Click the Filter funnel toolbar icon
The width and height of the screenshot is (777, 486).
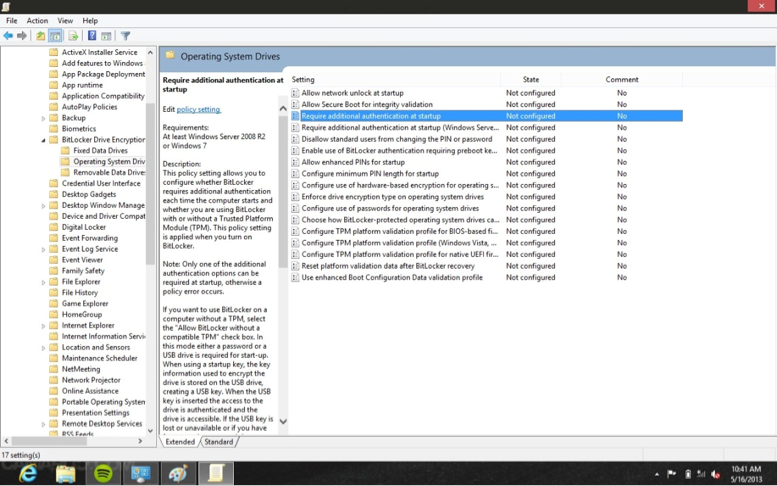point(125,36)
